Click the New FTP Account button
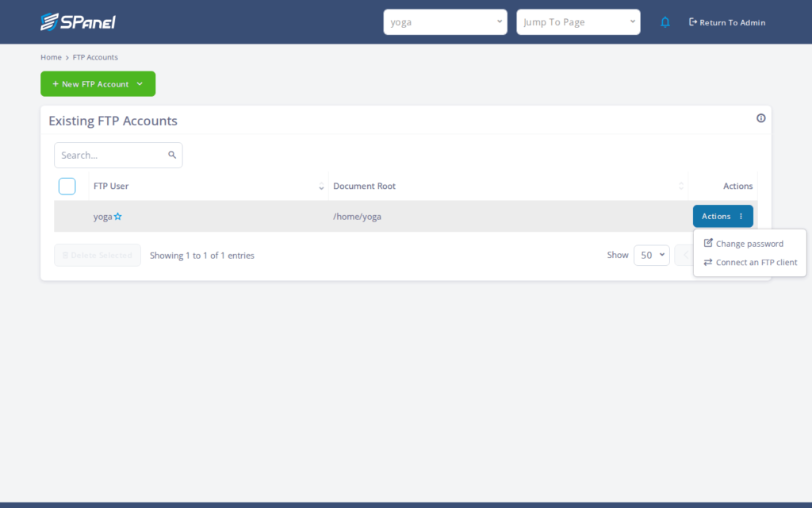This screenshot has height=508, width=812. (98, 84)
